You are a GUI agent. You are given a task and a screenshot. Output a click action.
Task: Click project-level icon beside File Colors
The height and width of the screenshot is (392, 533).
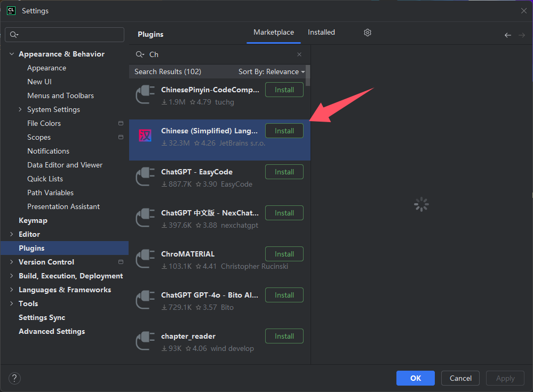pos(121,123)
